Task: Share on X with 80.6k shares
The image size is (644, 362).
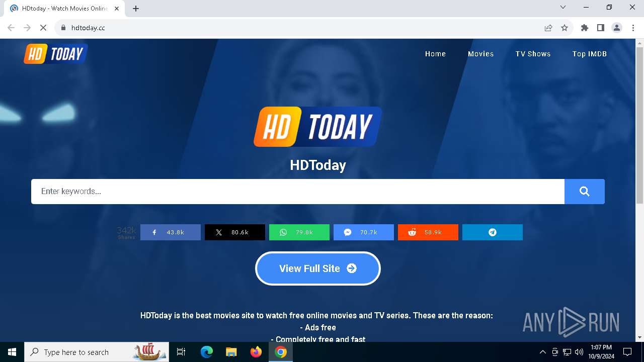Action: coord(234,232)
